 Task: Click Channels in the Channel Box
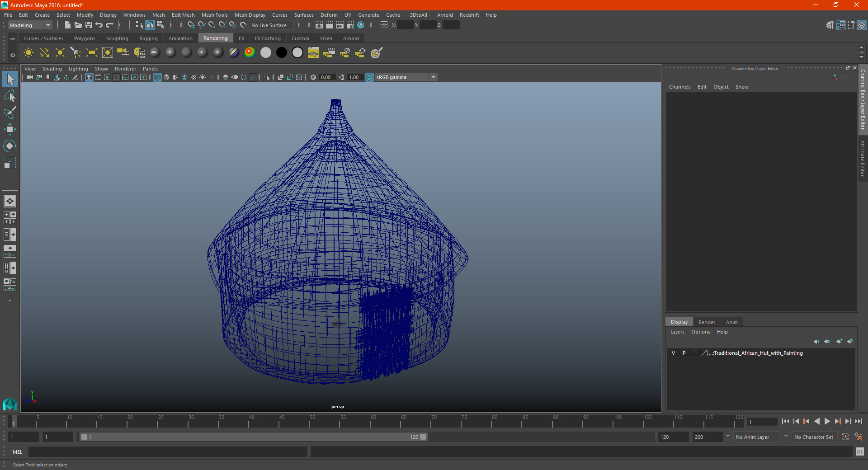[680, 87]
